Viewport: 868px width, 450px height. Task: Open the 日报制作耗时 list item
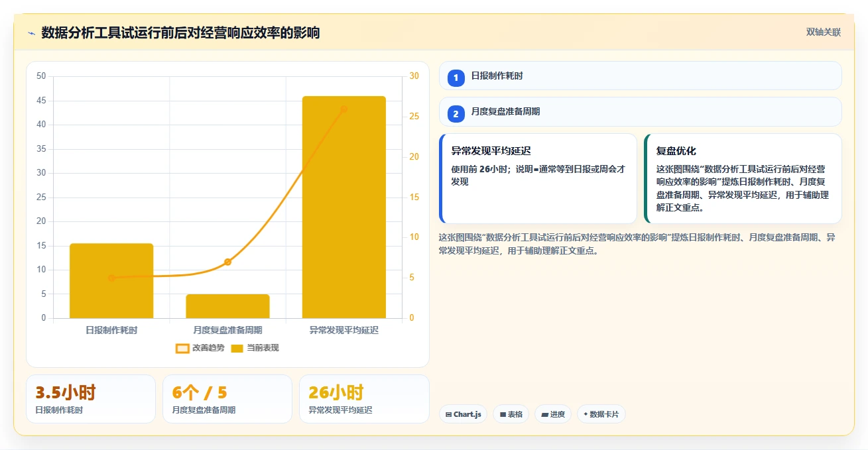(x=641, y=76)
